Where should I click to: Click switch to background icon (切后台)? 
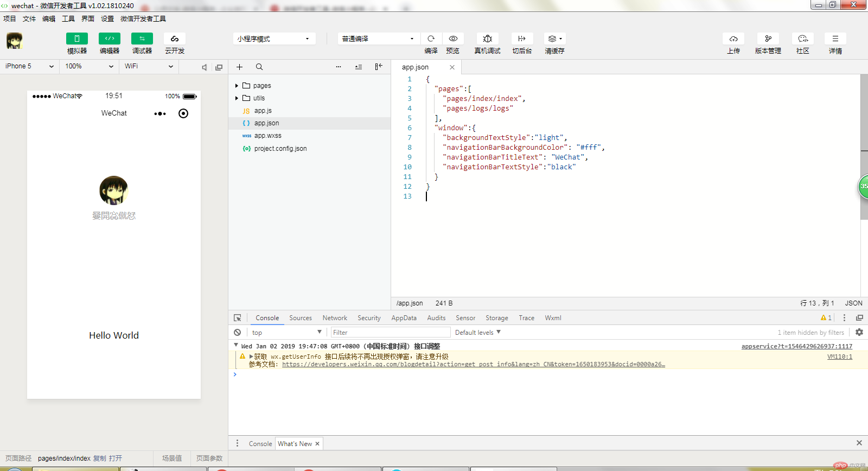(x=522, y=39)
